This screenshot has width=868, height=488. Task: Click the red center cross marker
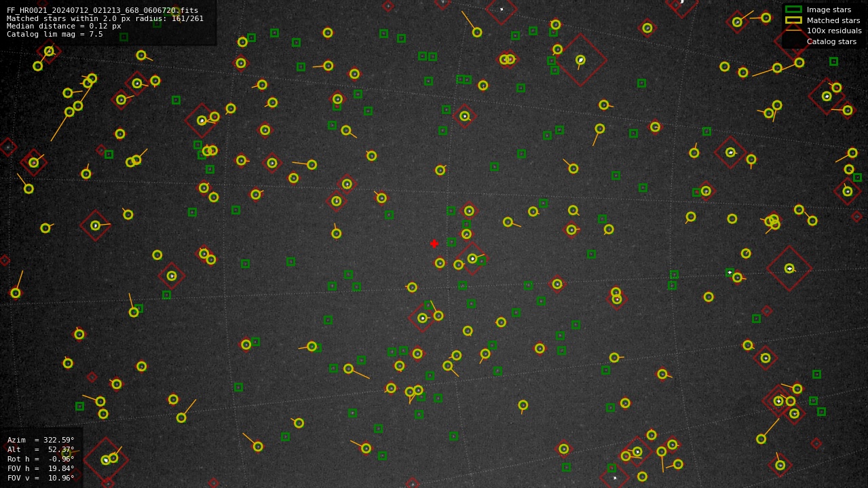[x=434, y=244]
